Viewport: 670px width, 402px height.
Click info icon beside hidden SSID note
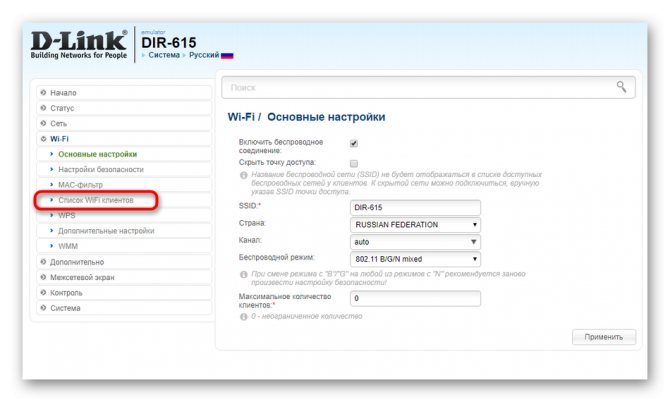point(244,175)
